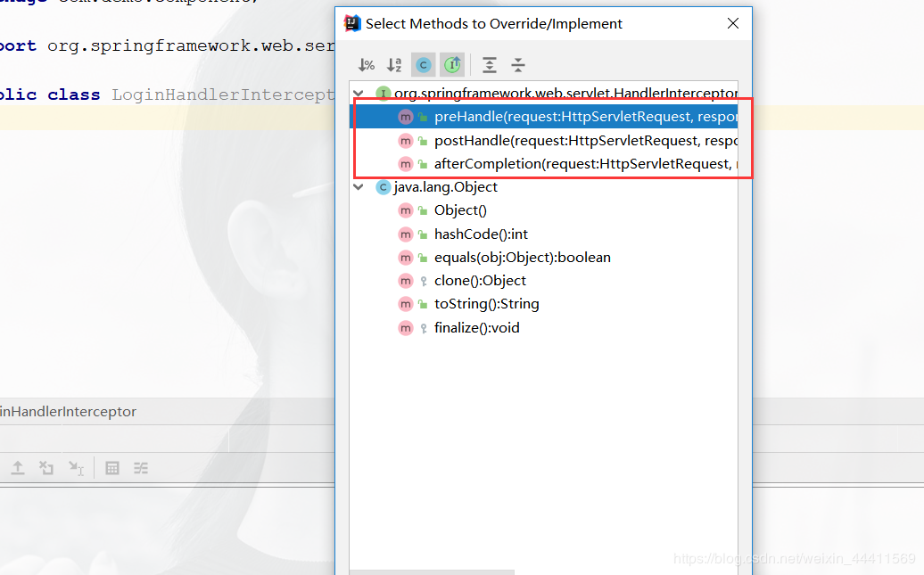Collapse the java.lang.Object node

pos(358,187)
